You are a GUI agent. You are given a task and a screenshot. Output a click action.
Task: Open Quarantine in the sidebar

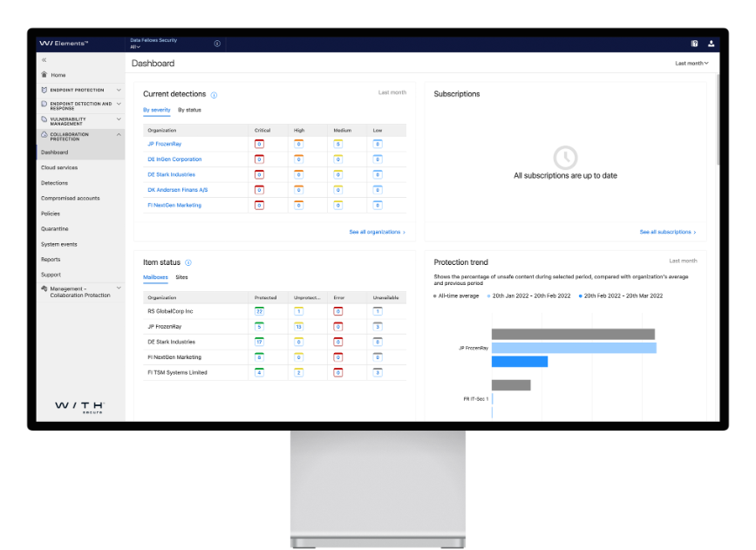[55, 229]
